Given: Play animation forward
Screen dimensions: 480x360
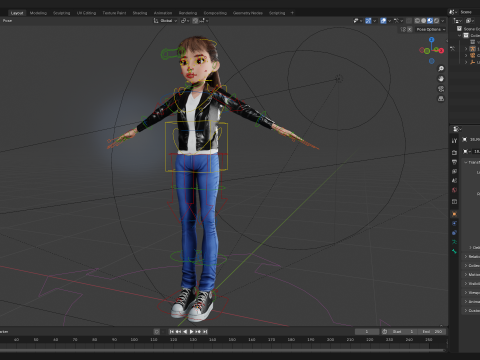Looking at the screenshot, I should [192, 332].
